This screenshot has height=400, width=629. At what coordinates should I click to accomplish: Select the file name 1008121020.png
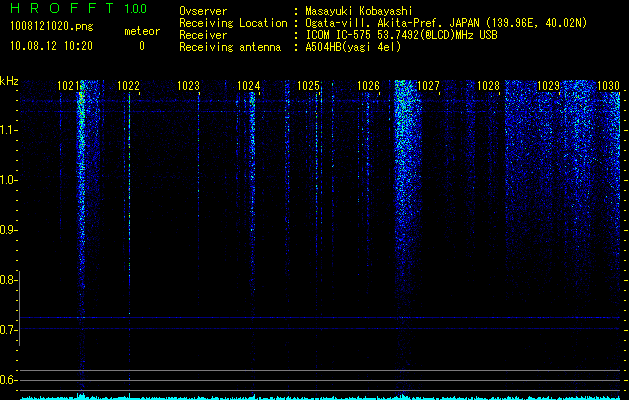tap(52, 27)
